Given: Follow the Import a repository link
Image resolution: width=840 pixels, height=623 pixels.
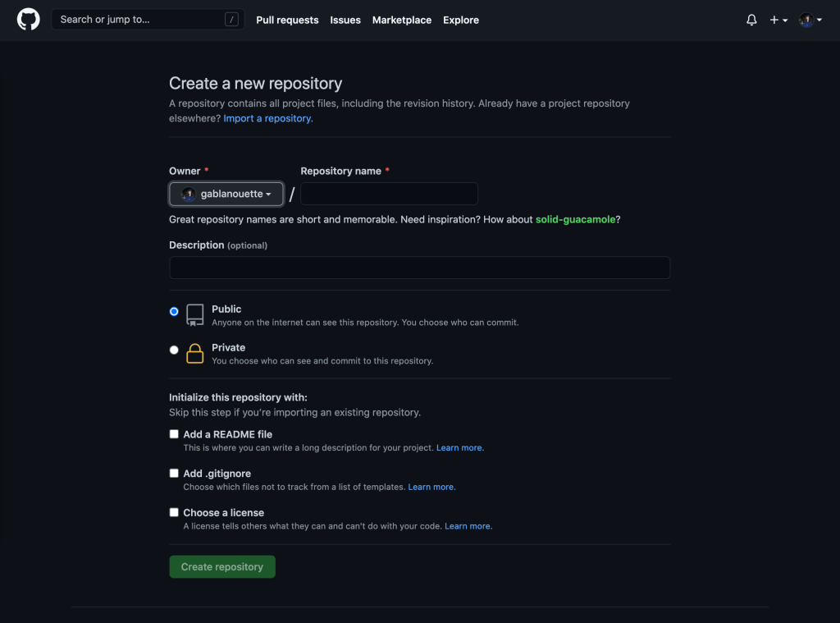Looking at the screenshot, I should 267,118.
